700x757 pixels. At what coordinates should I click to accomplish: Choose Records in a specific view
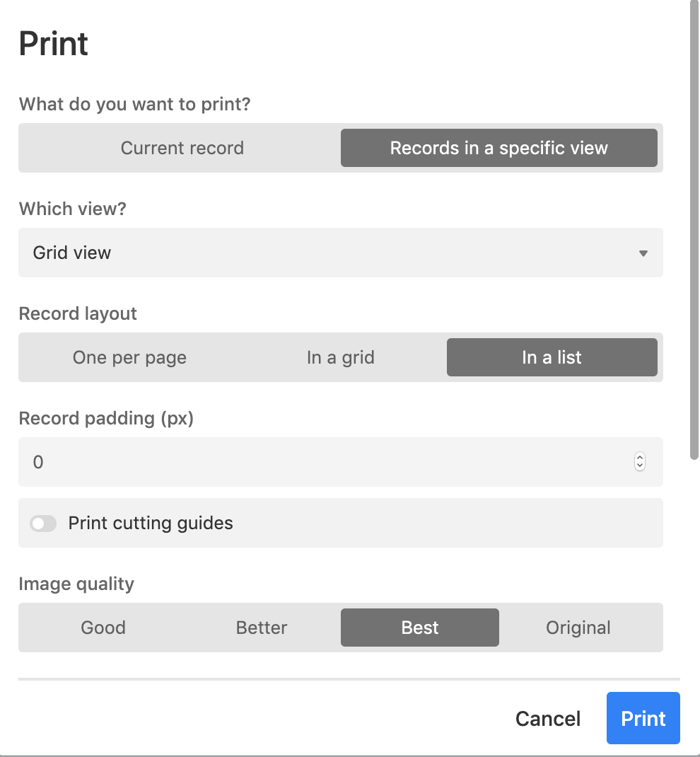pyautogui.click(x=498, y=148)
